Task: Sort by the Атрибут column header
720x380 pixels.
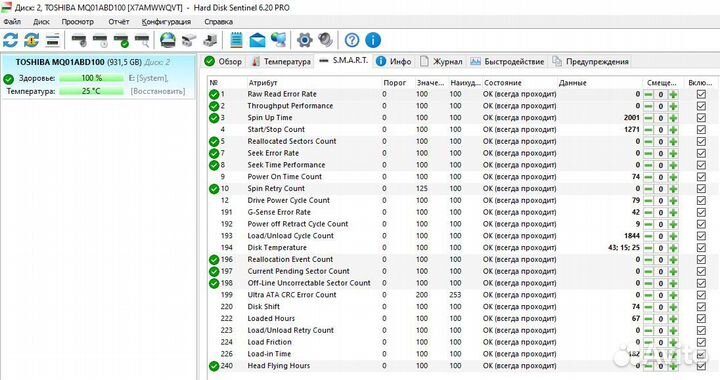Action: 263,83
